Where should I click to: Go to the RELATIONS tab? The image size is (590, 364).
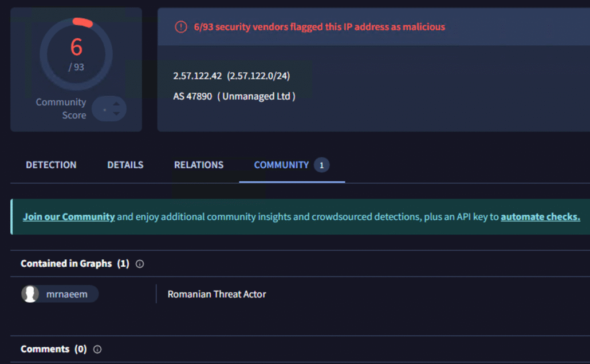pyautogui.click(x=199, y=165)
